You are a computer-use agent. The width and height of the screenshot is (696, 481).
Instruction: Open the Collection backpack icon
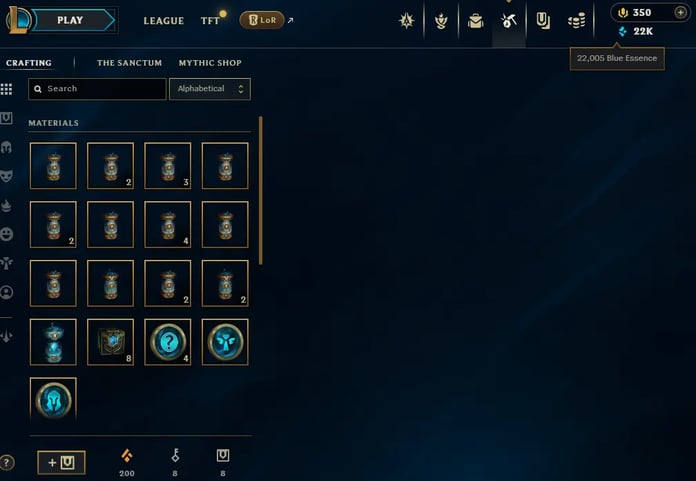(x=475, y=21)
